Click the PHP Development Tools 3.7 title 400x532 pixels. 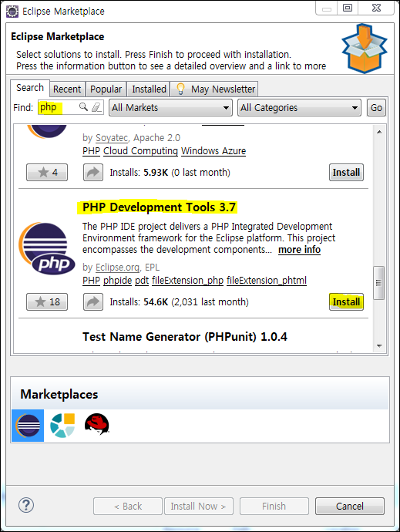click(x=159, y=207)
